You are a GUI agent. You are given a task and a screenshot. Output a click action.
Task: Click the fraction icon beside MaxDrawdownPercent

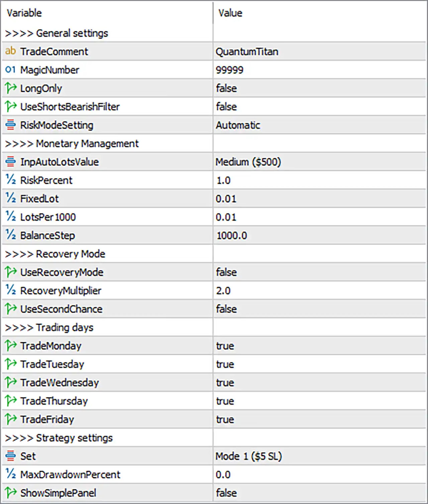[10, 474]
